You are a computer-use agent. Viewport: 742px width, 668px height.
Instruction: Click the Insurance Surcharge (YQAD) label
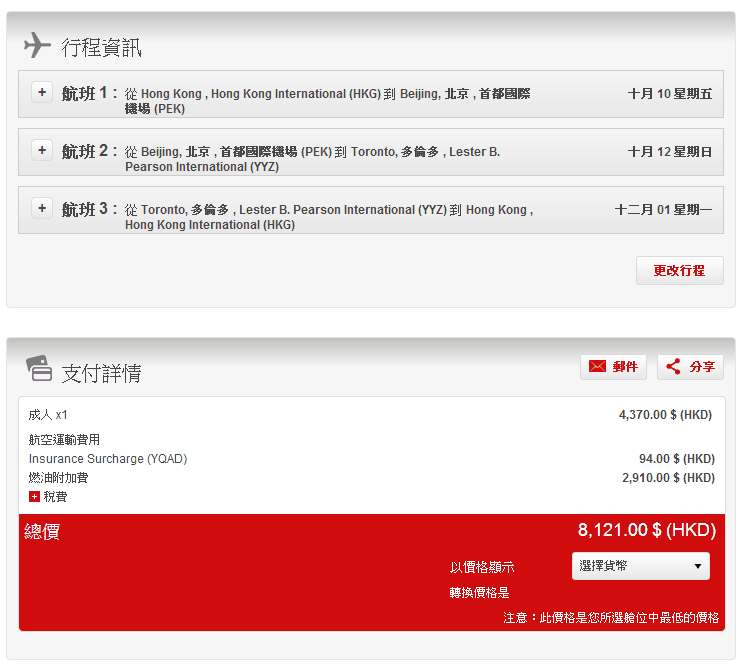click(108, 459)
